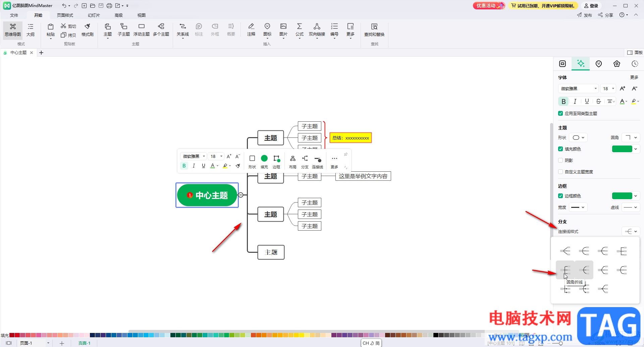Click the Login (登录) button
The height and width of the screenshot is (347, 644).
[x=591, y=6]
